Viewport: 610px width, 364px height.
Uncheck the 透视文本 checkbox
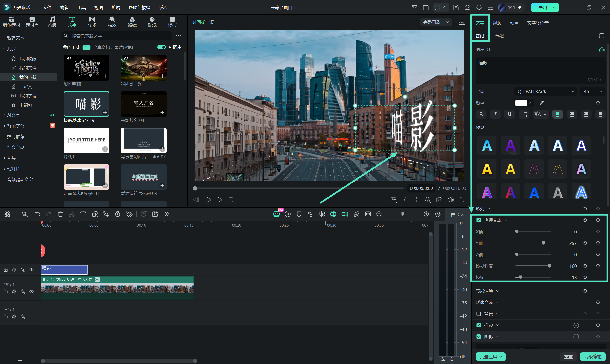pos(478,220)
